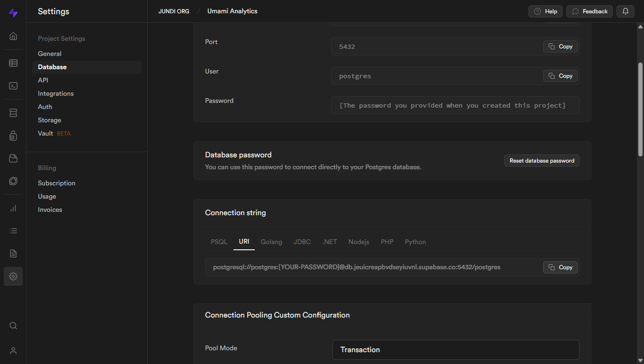Click the Password placeholder field

click(x=455, y=105)
